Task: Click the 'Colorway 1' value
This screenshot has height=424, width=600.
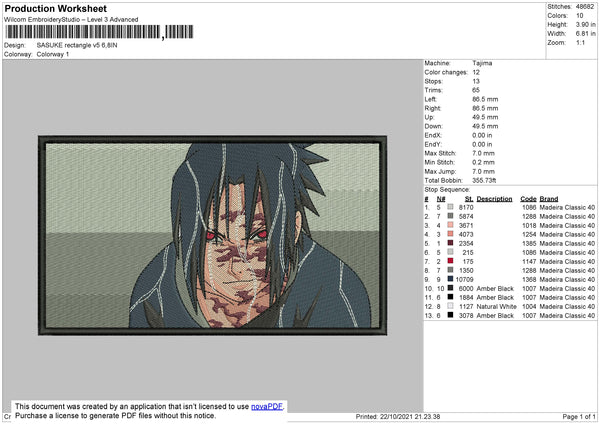Action: [53, 54]
